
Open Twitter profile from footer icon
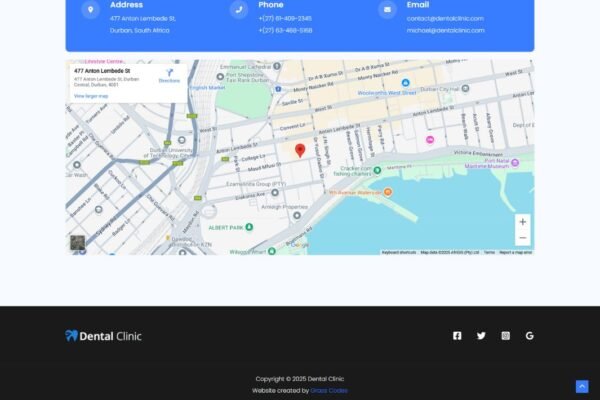pyautogui.click(x=481, y=336)
